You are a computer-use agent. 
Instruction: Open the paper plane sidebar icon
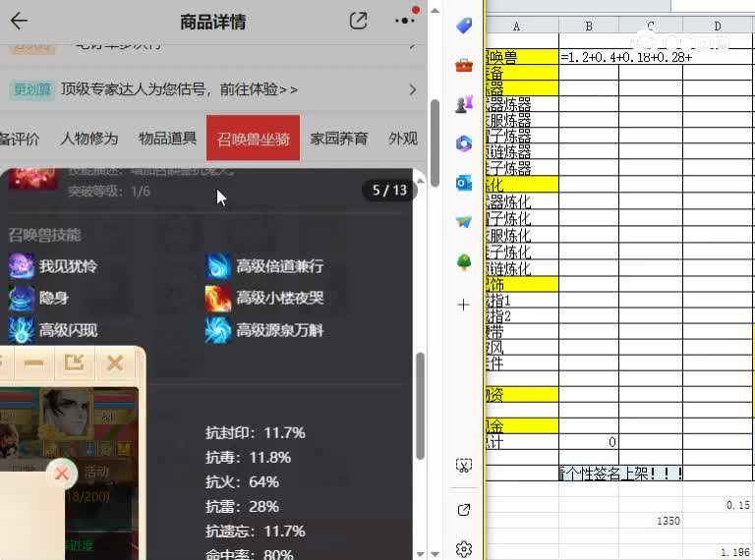(x=464, y=222)
